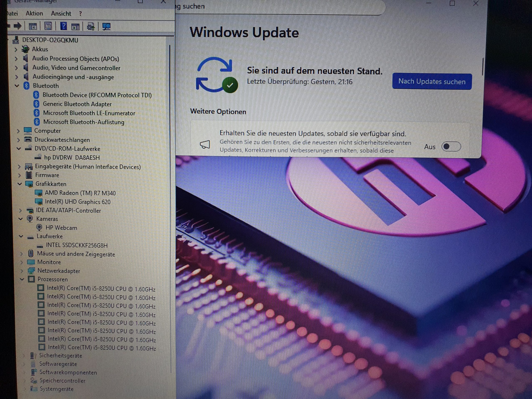This screenshot has height=399, width=532.
Task: Open the Ansicht menu
Action: pyautogui.click(x=61, y=14)
